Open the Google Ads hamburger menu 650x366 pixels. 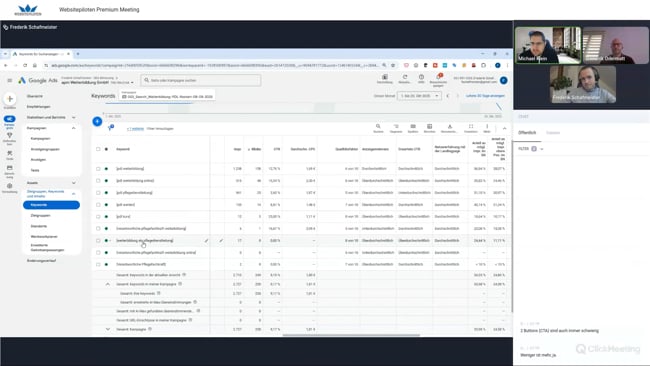(x=10, y=80)
